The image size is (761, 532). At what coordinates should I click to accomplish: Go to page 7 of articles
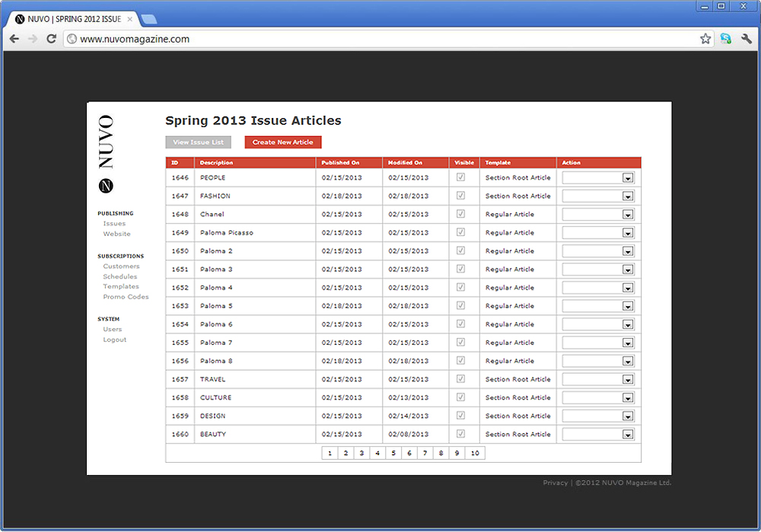(x=425, y=453)
